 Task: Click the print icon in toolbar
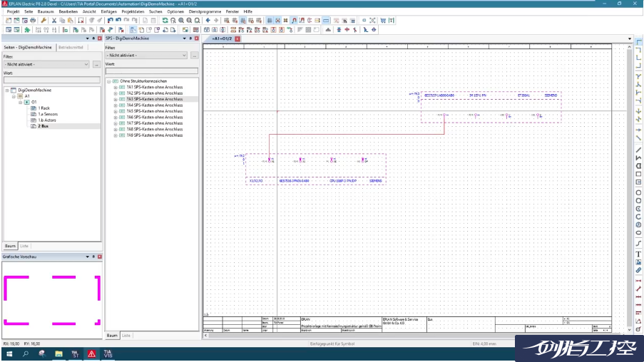(34, 21)
